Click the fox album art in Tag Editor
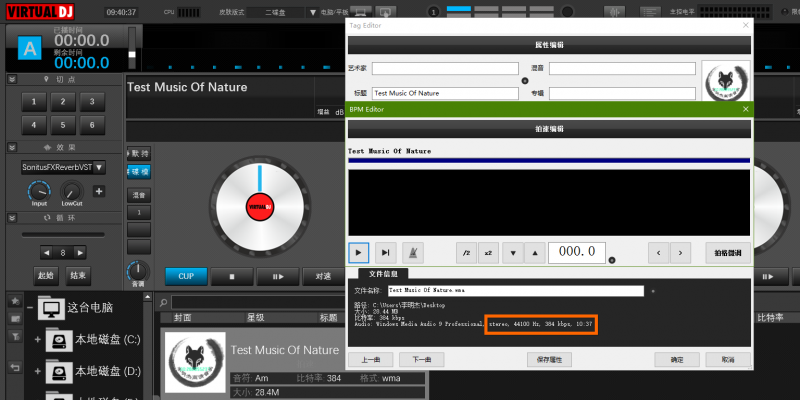 [x=727, y=81]
